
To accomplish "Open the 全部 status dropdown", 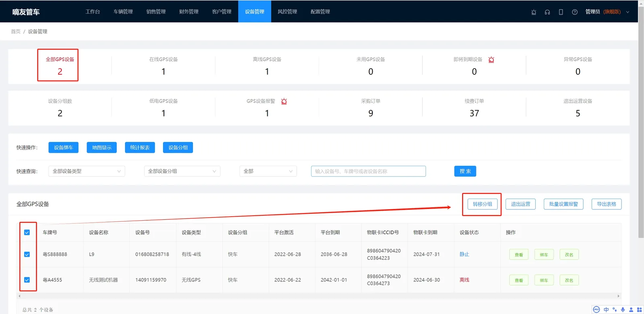I will (x=268, y=171).
